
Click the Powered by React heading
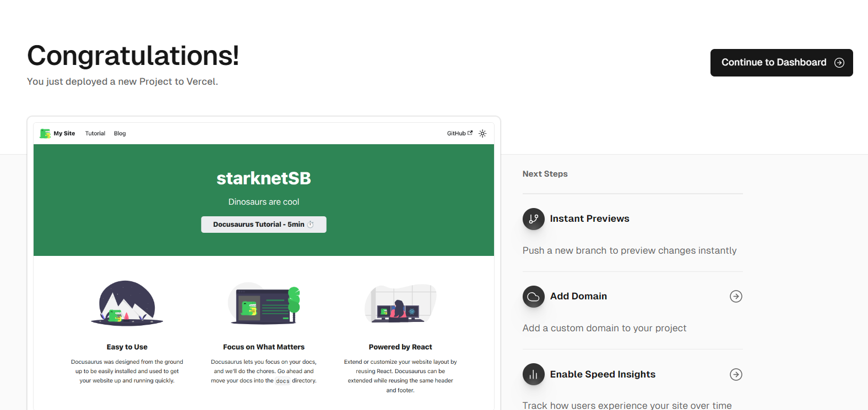[400, 347]
